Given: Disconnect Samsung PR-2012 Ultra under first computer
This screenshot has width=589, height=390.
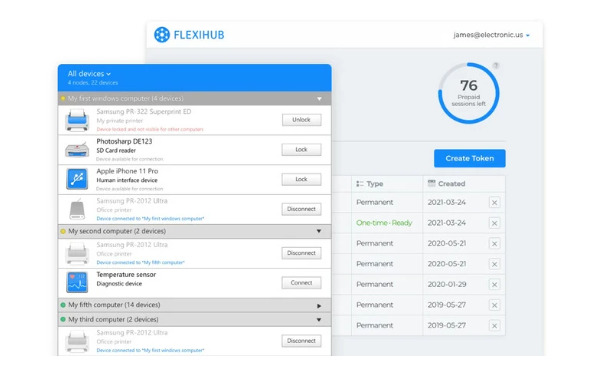Looking at the screenshot, I should pos(302,209).
